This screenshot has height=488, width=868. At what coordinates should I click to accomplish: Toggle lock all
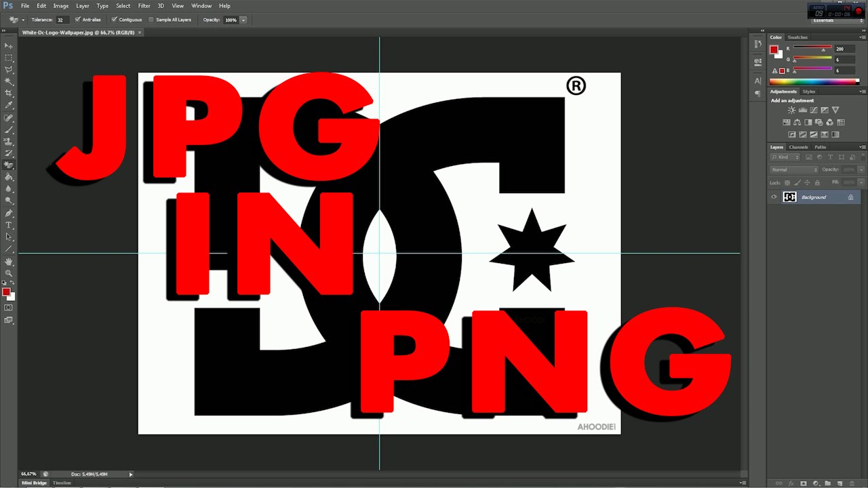818,183
